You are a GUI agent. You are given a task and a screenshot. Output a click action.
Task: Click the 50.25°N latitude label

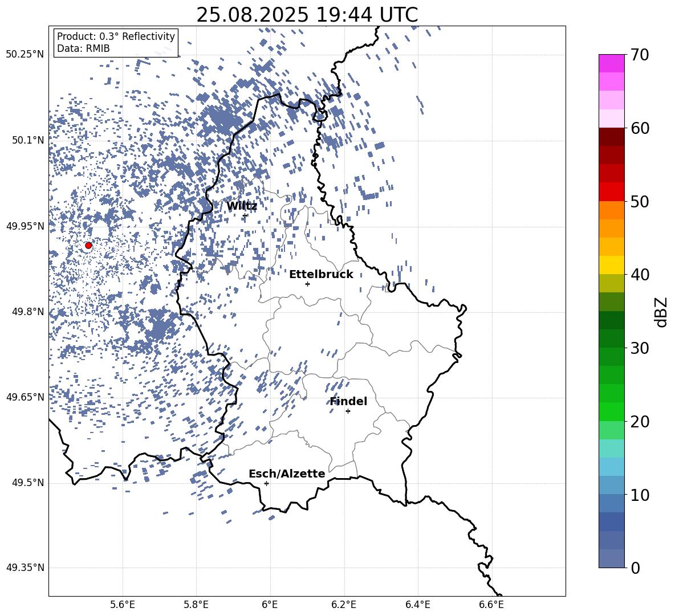pos(25,55)
